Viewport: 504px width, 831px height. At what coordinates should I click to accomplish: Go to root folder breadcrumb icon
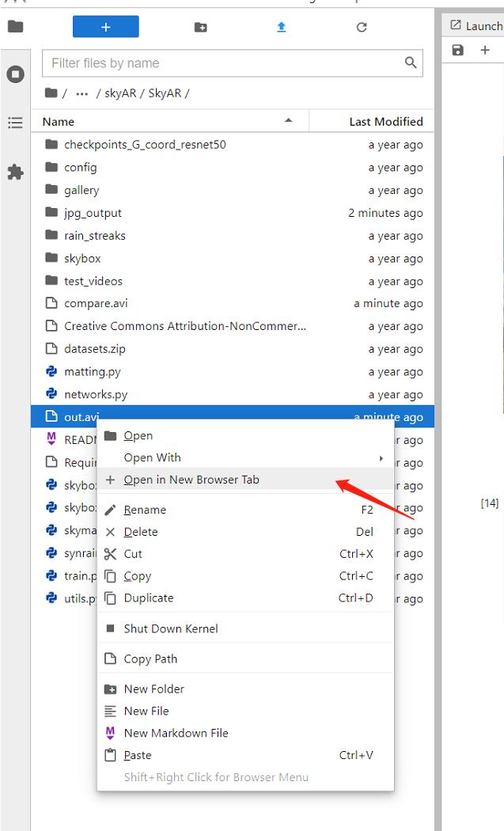[51, 93]
